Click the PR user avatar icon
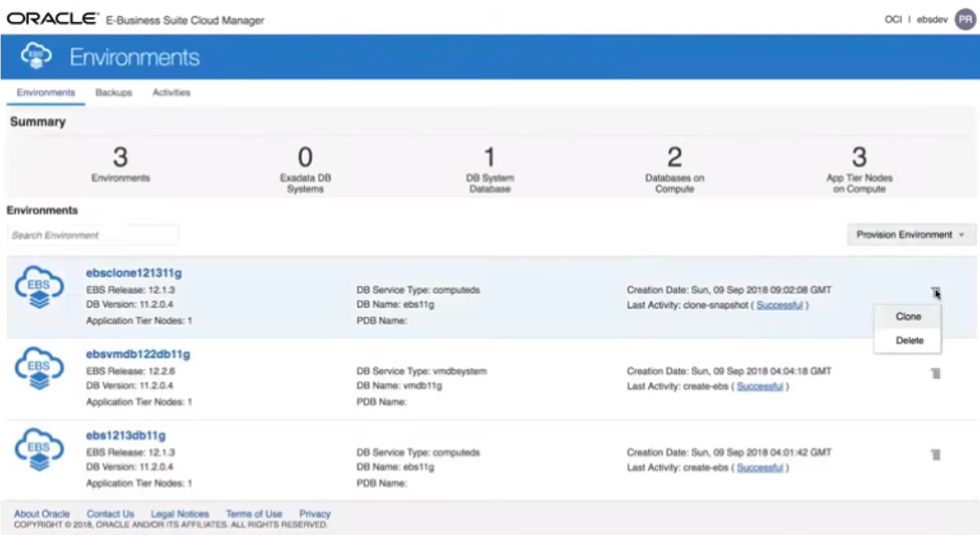980x535 pixels. coord(965,20)
